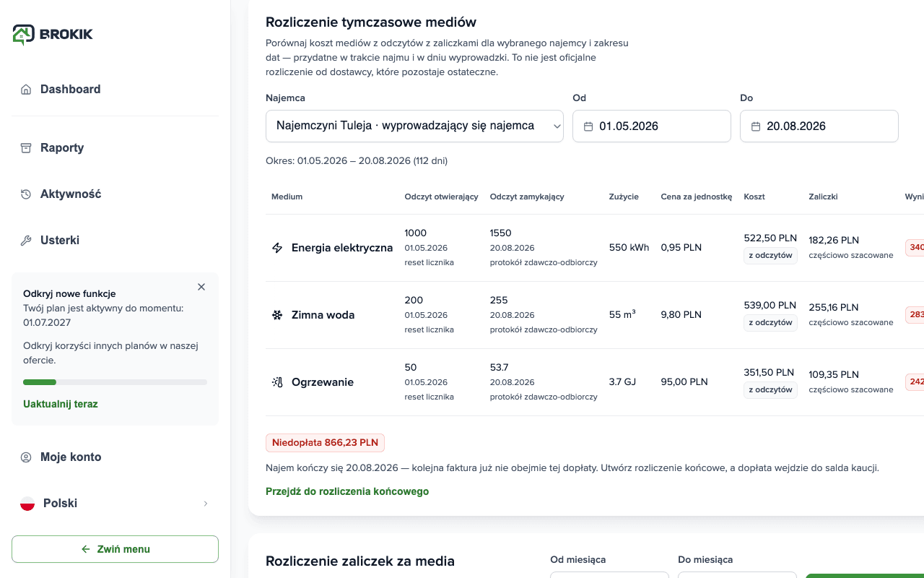The width and height of the screenshot is (924, 578).
Task: Click the Zimna woda row label
Action: (323, 315)
